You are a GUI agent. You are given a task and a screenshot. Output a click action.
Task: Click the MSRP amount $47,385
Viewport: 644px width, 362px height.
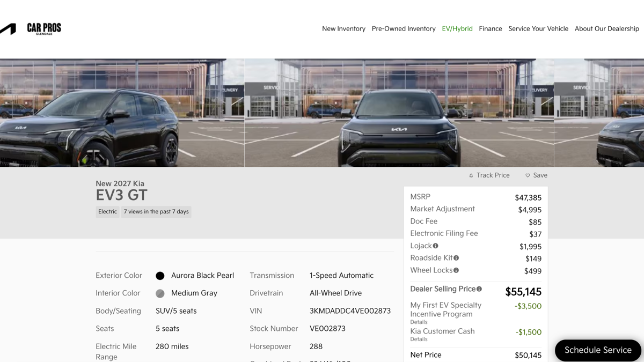tap(528, 198)
